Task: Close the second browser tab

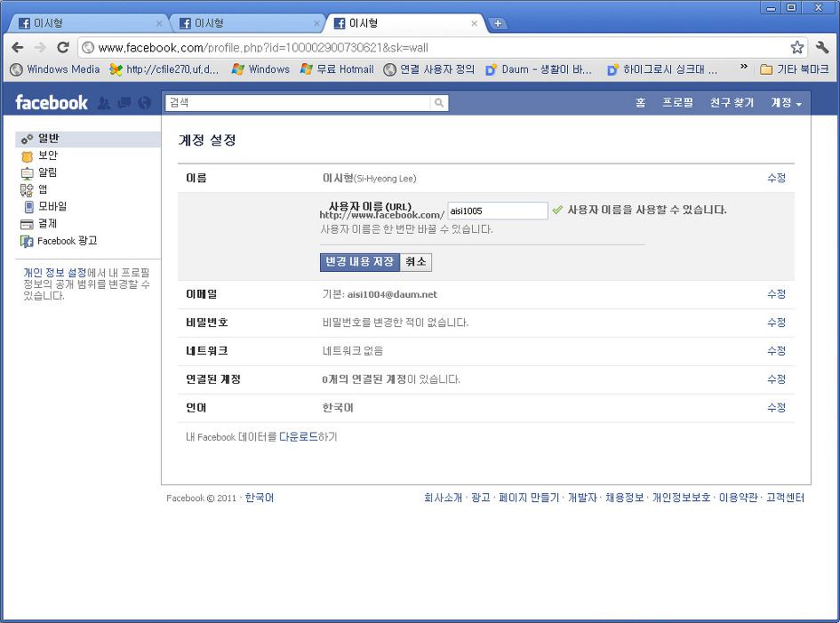Action: 316,24
